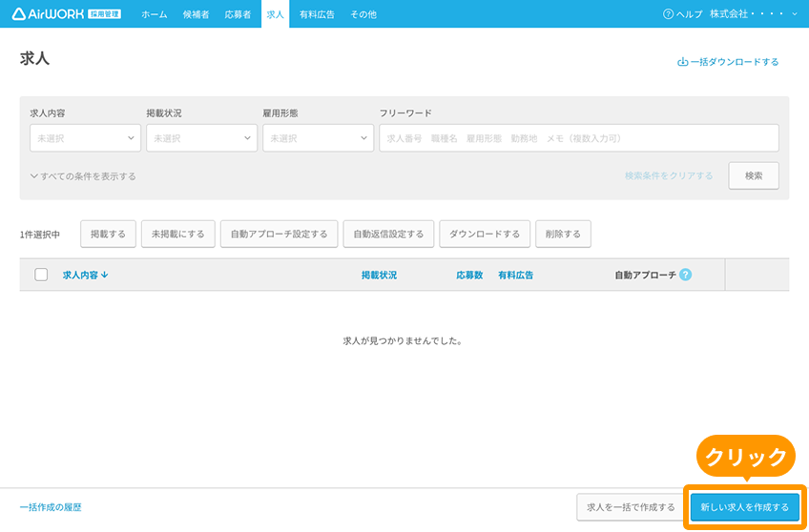Viewport: 809px width, 532px height.
Task: Expand すべての条件を表示する
Action: 83,176
